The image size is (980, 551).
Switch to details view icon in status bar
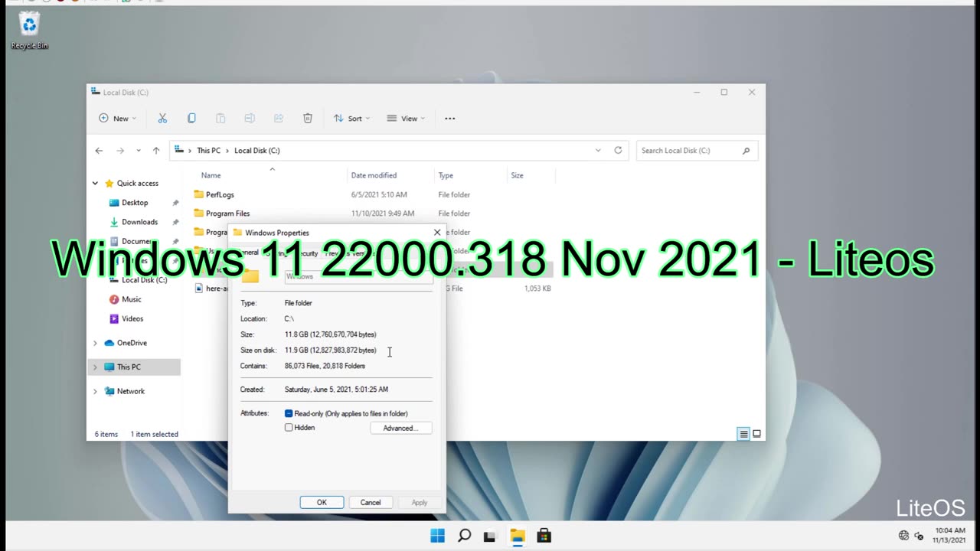(x=743, y=434)
